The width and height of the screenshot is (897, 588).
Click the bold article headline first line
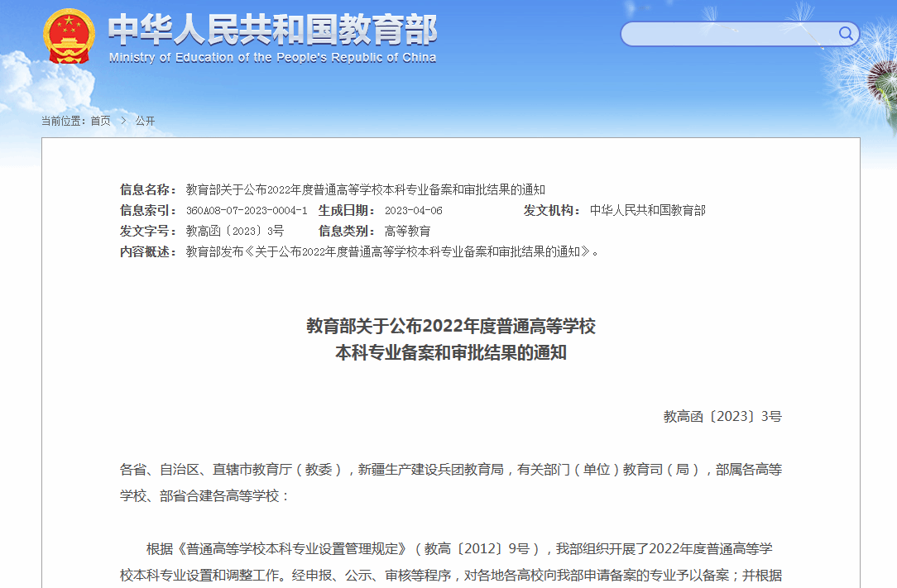click(451, 326)
